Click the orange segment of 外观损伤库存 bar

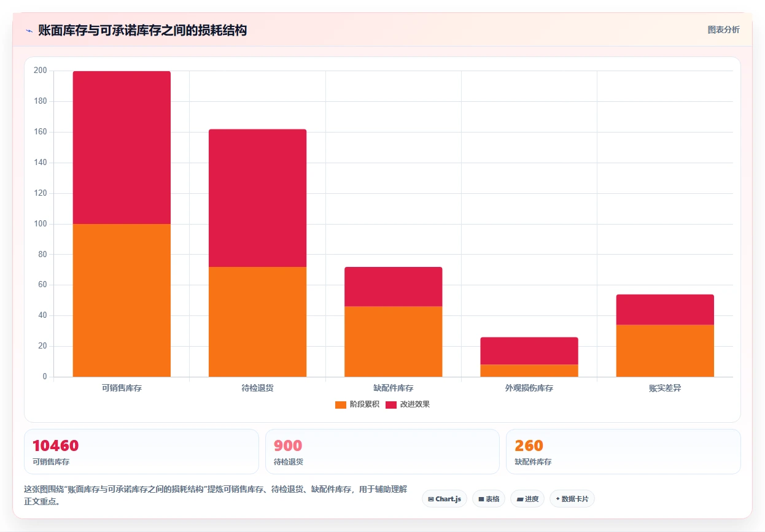[529, 371]
